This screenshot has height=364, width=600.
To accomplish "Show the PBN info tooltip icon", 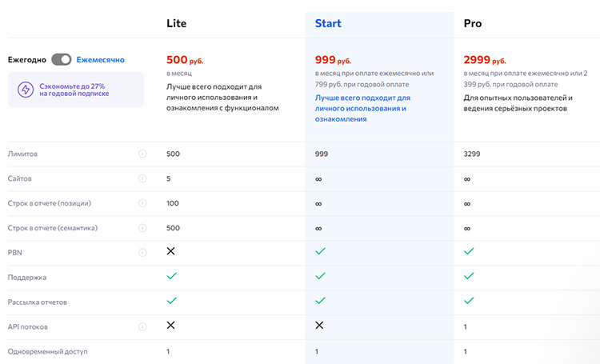I will (142, 253).
